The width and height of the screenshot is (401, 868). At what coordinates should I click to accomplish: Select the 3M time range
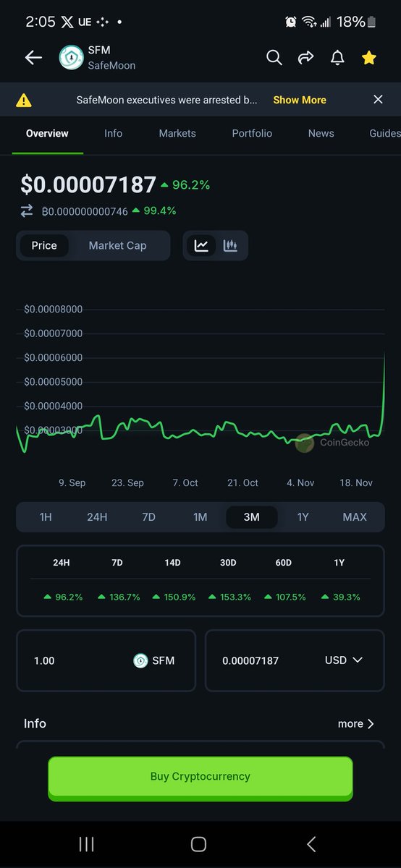(251, 517)
